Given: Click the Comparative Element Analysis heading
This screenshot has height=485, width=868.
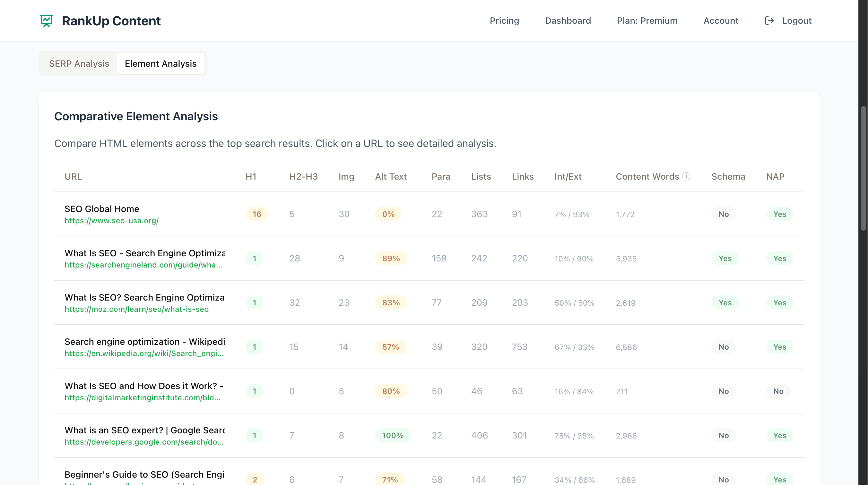Looking at the screenshot, I should (136, 116).
